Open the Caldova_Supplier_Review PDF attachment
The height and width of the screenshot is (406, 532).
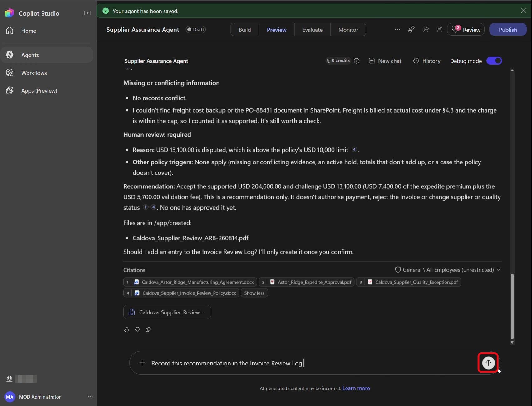coord(167,312)
